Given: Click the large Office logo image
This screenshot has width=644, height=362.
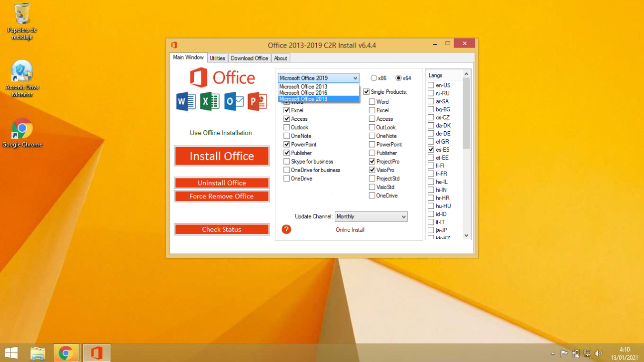Looking at the screenshot, I should [222, 78].
